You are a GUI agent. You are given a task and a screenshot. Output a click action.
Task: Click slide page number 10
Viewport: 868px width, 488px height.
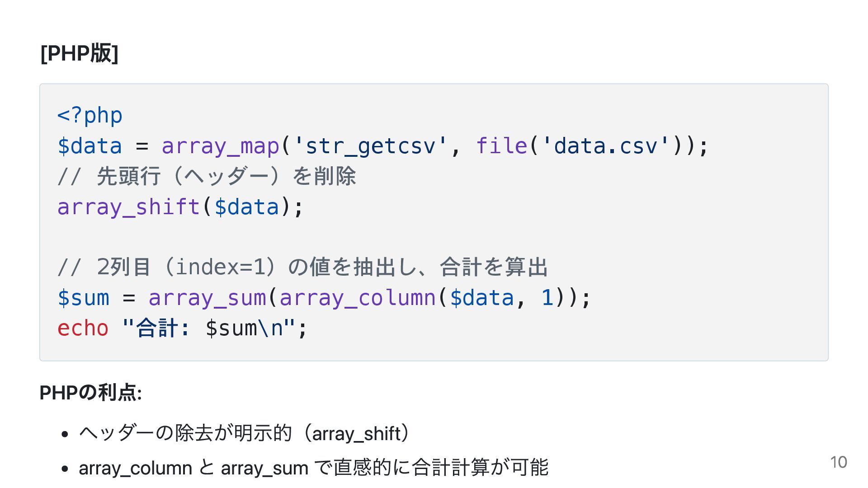pos(839,462)
